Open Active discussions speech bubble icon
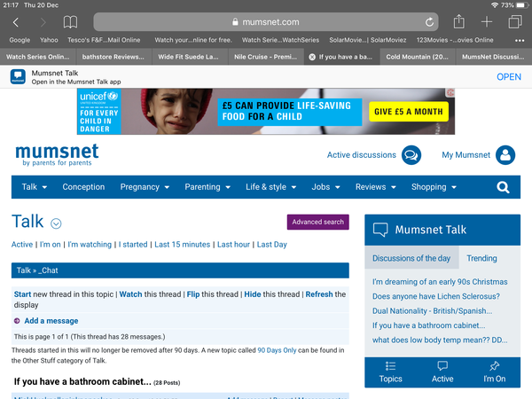Screen dimensions: 532x399 coord(411,155)
